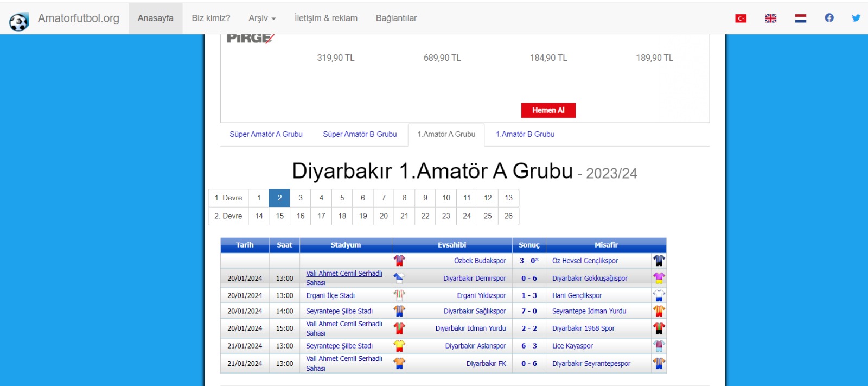
Task: Open the Ergani İlçe Stadı stadium link
Action: pyautogui.click(x=330, y=296)
